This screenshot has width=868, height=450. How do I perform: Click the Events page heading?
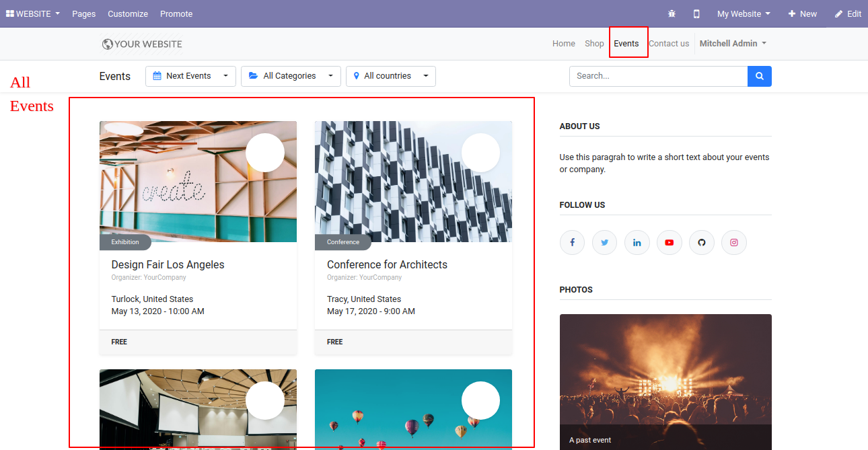115,76
